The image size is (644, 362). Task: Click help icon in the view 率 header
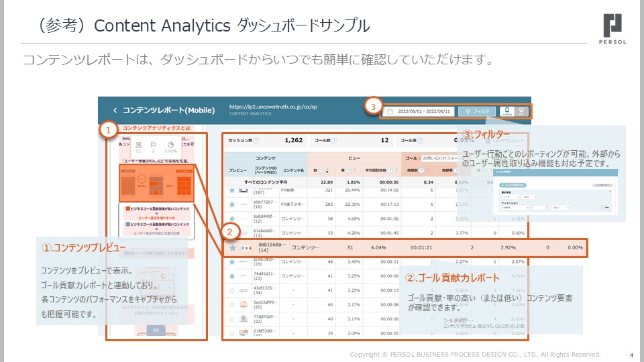[x=349, y=170]
